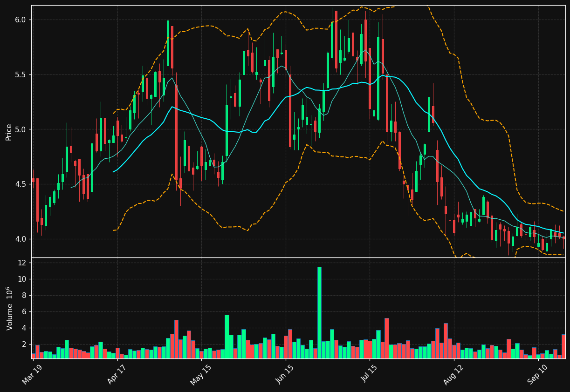Click the Sep 10 date label
The width and height of the screenshot is (570, 392).
[x=537, y=374]
